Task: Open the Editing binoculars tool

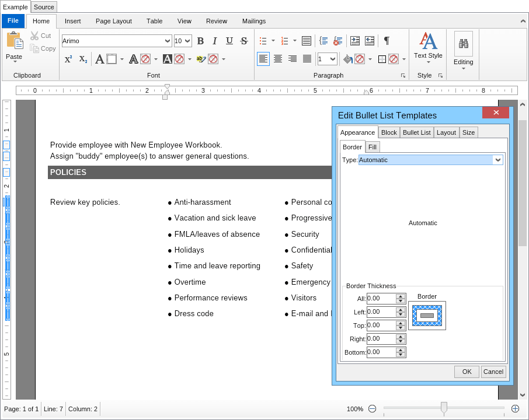Action: pos(464,44)
